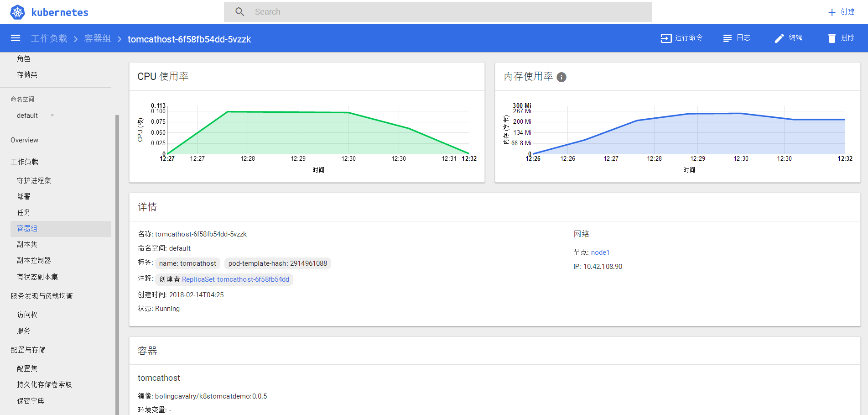Click the search magnifier icon

click(239, 12)
